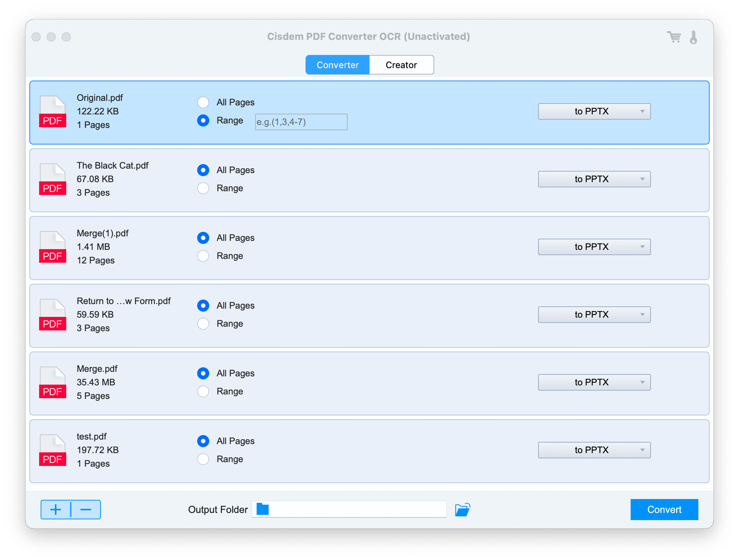The image size is (739, 560).
Task: Select Range for Return to Form.pdf
Action: (x=203, y=324)
